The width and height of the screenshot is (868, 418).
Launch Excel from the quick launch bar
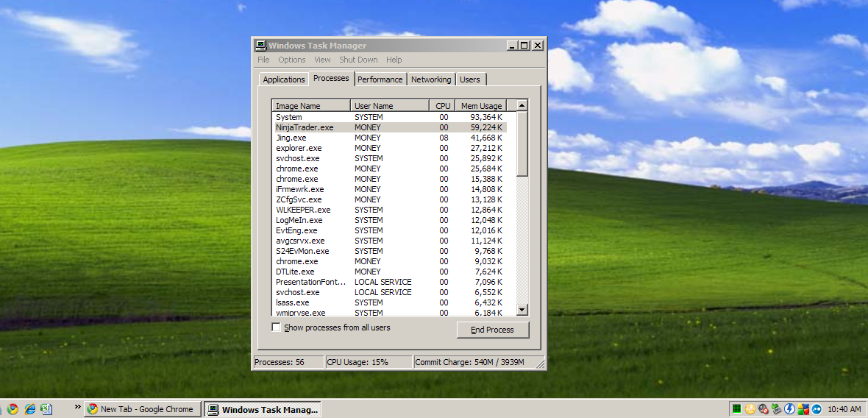[47, 409]
